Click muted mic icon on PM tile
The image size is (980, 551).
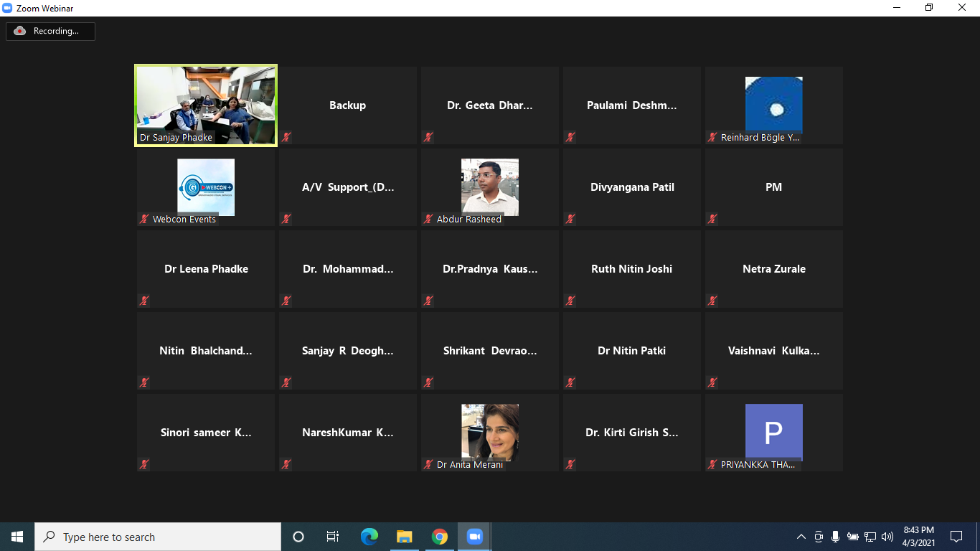click(x=712, y=219)
